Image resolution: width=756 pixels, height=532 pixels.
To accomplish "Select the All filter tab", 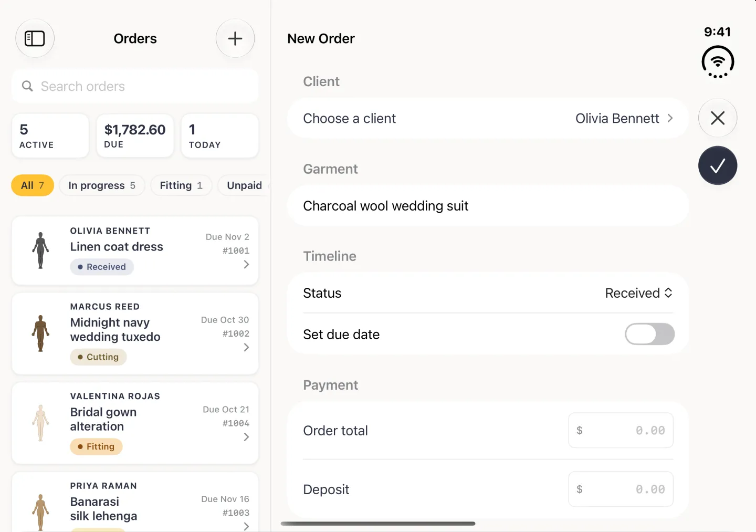I will 33,185.
